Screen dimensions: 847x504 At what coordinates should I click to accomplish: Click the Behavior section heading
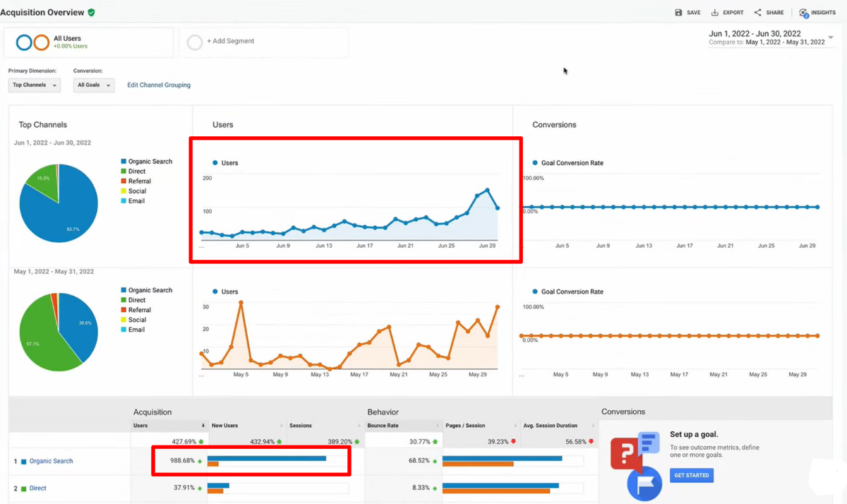pyautogui.click(x=383, y=412)
